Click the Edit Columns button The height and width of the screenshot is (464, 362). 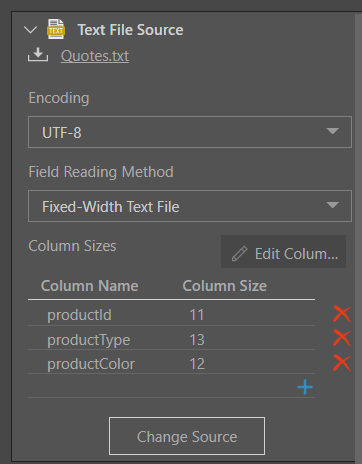point(283,252)
